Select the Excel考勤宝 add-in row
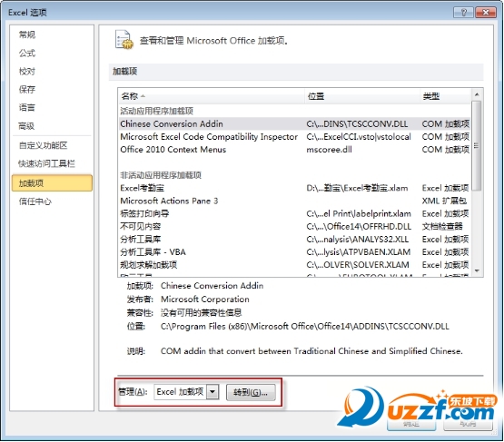The height and width of the screenshot is (442, 504). coord(294,188)
